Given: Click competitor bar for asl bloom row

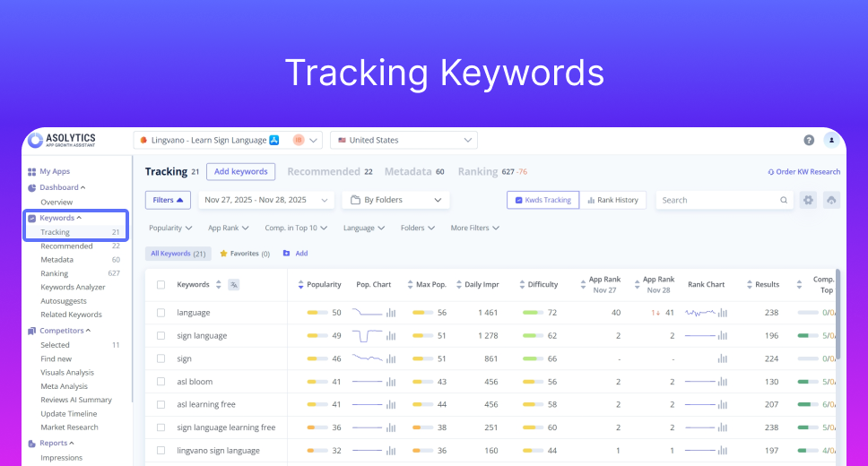Looking at the screenshot, I should click(808, 382).
